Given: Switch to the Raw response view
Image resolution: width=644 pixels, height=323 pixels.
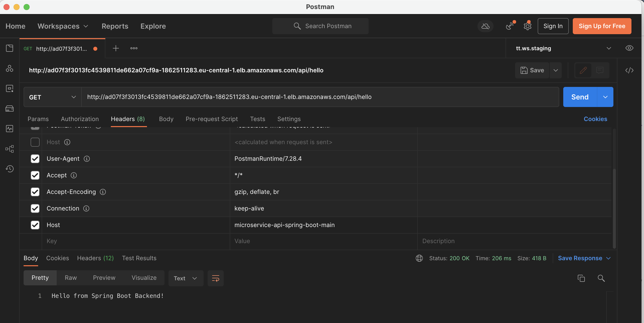Looking at the screenshot, I should click(71, 278).
